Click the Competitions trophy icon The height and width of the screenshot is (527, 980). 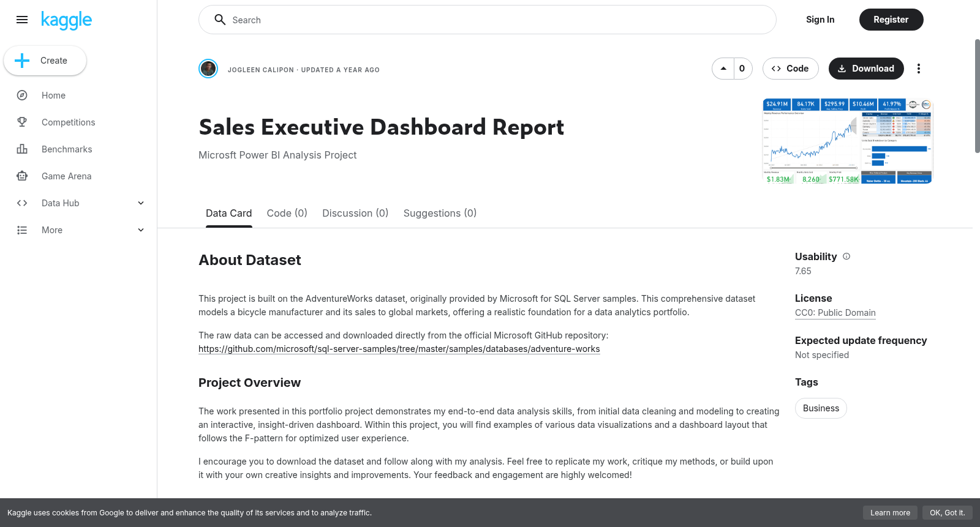pos(22,122)
